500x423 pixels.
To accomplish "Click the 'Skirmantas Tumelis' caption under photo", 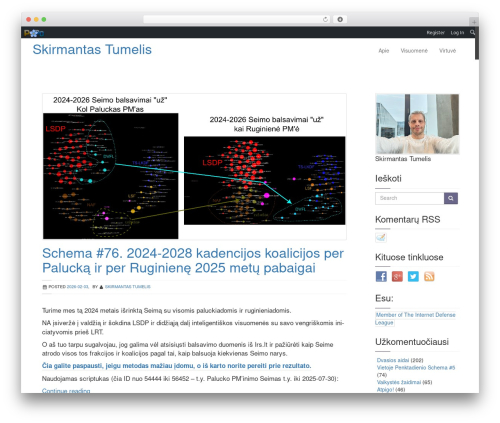I will pyautogui.click(x=403, y=159).
